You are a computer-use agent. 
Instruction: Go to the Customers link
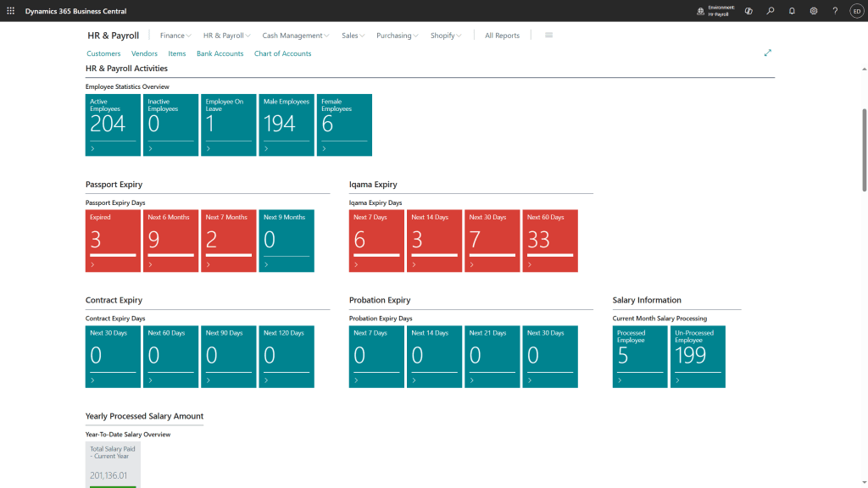(103, 53)
